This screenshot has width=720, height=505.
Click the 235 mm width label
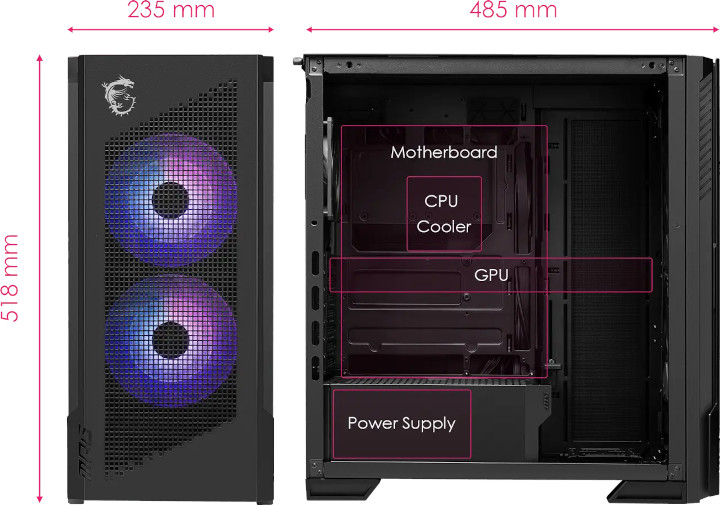pos(171,10)
